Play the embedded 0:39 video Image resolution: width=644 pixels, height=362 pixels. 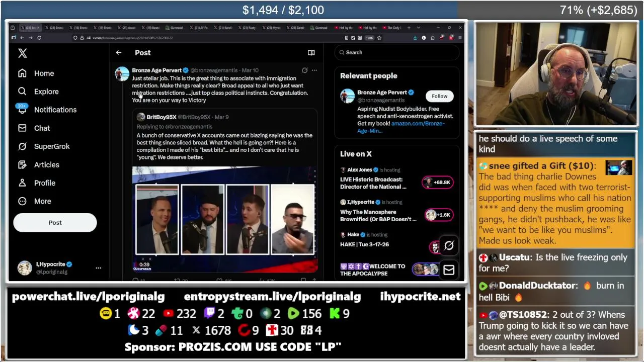click(225, 219)
